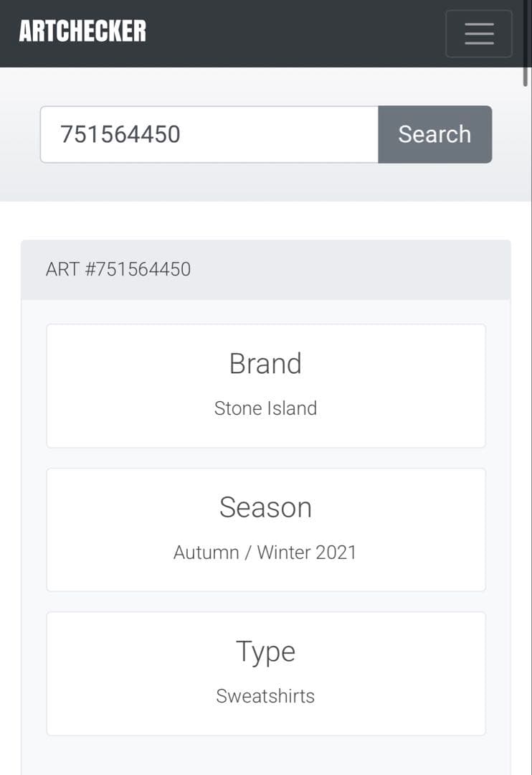Click the ARTCHECKER logo
The width and height of the screenshot is (532, 775).
point(82,32)
